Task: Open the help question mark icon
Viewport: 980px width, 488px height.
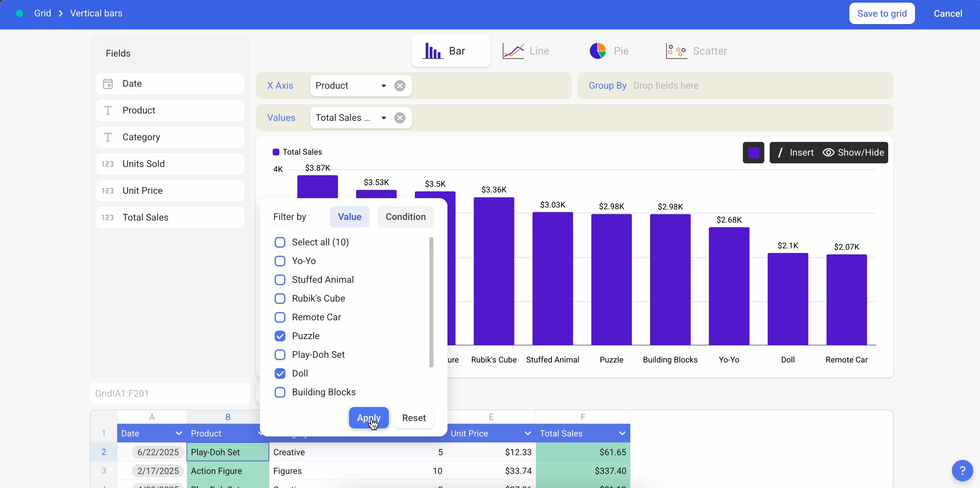Action: [962, 471]
